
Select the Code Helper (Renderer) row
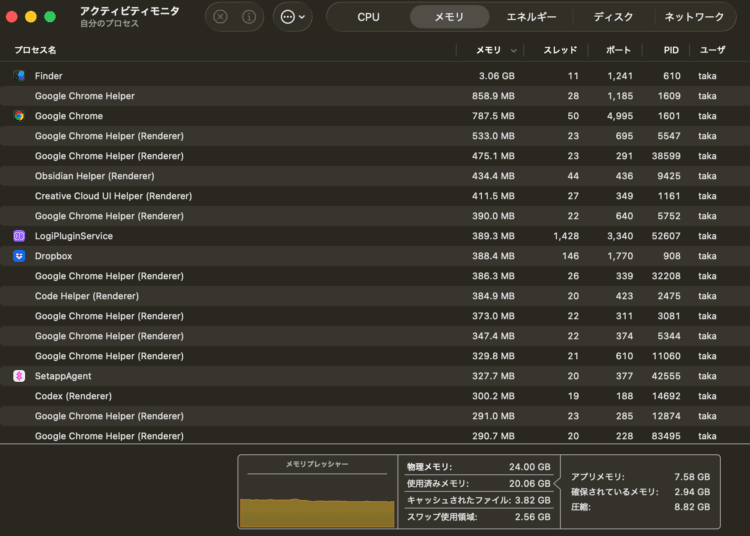click(x=375, y=296)
